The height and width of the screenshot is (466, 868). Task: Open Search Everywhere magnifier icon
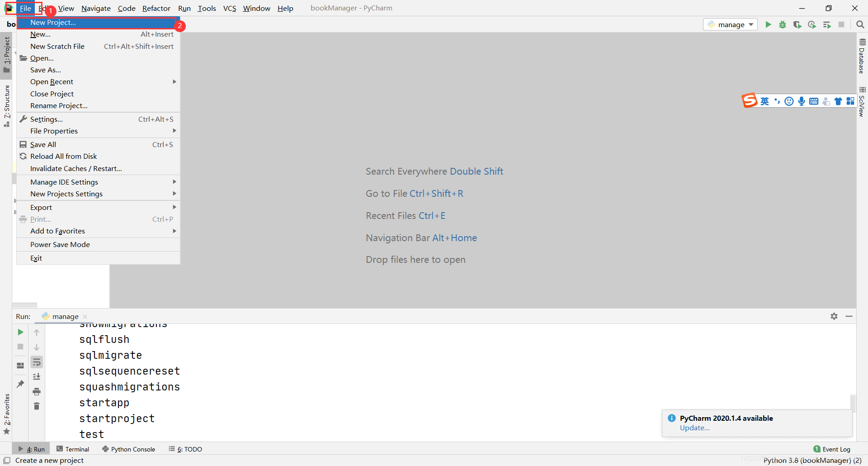pyautogui.click(x=860, y=24)
